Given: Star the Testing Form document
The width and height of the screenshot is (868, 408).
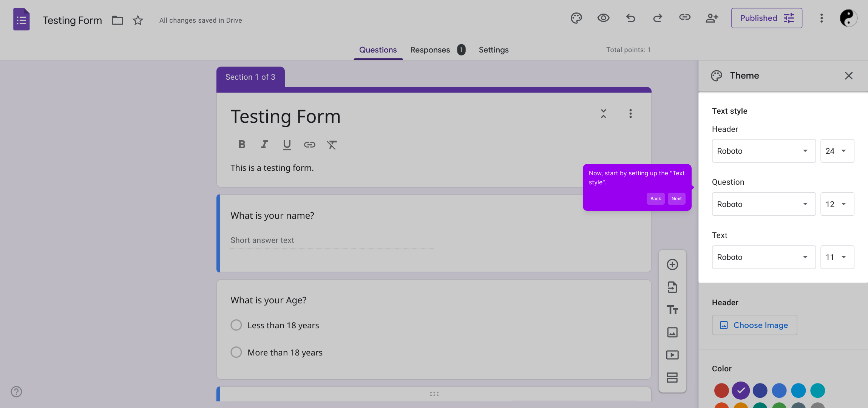Looking at the screenshot, I should click(x=138, y=20).
